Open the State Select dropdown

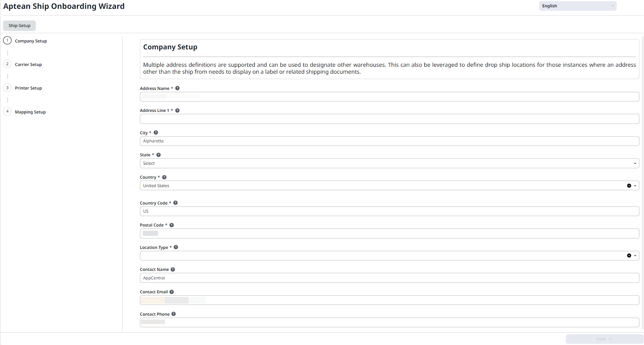point(389,163)
